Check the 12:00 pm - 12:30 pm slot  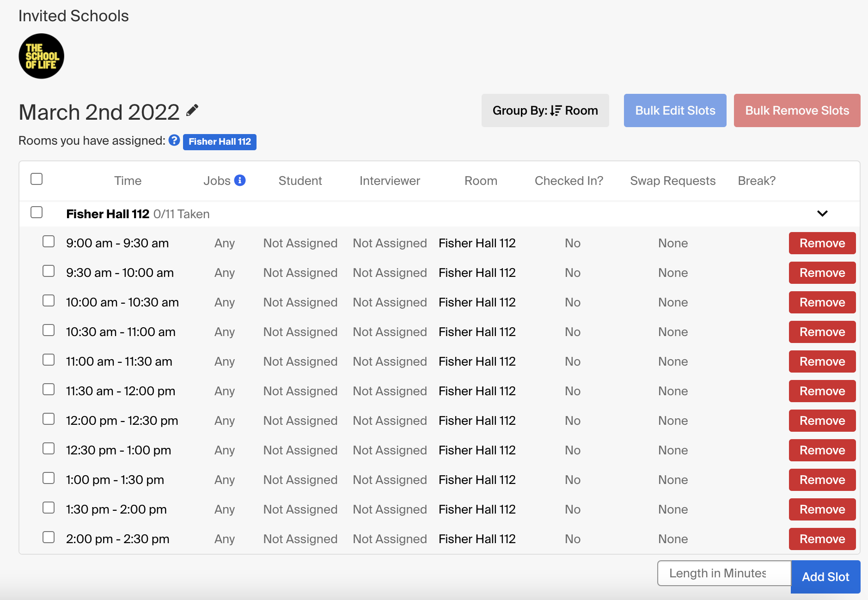[x=49, y=419]
